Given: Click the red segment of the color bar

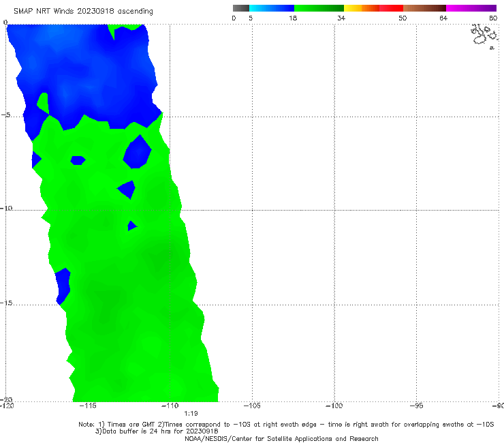Looking at the screenshot, I should (x=391, y=8).
